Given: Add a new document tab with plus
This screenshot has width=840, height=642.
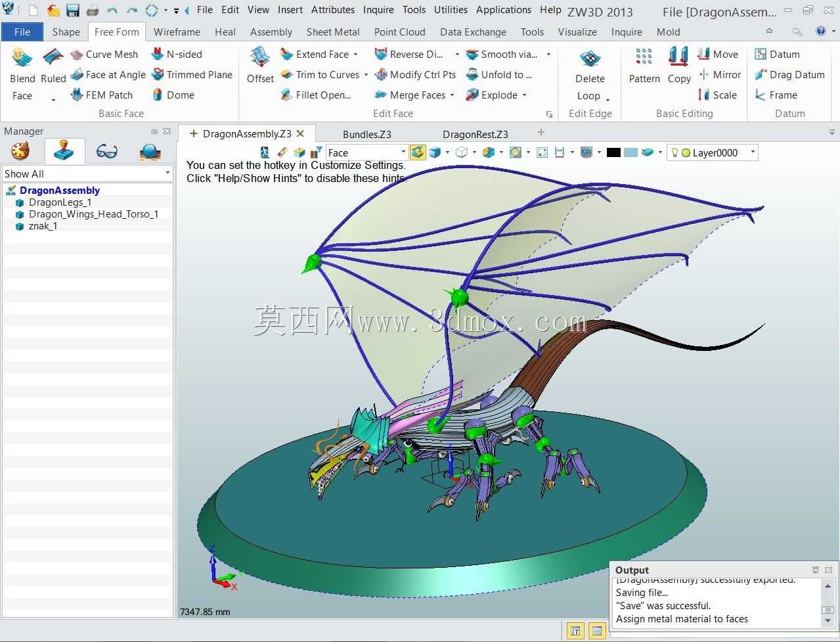Looking at the screenshot, I should coord(541,132).
